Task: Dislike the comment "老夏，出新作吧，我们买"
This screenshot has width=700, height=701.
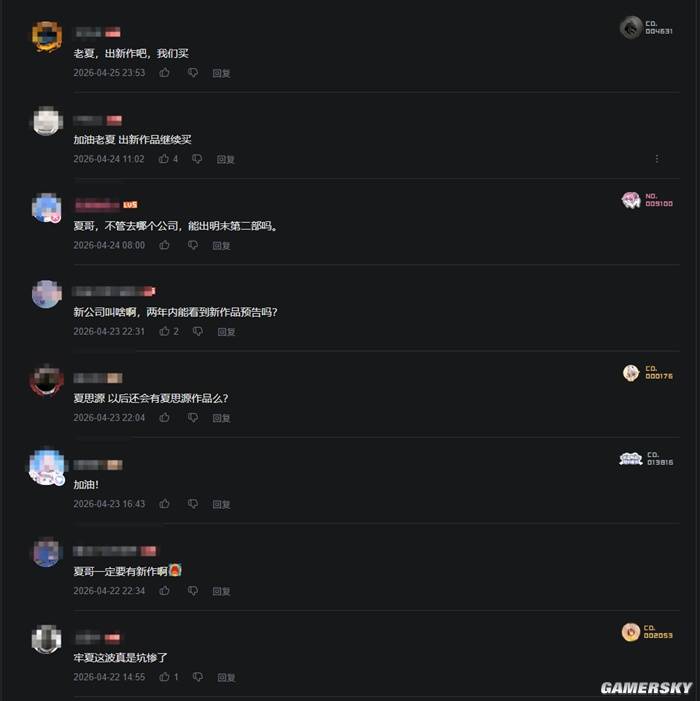Action: [193, 72]
